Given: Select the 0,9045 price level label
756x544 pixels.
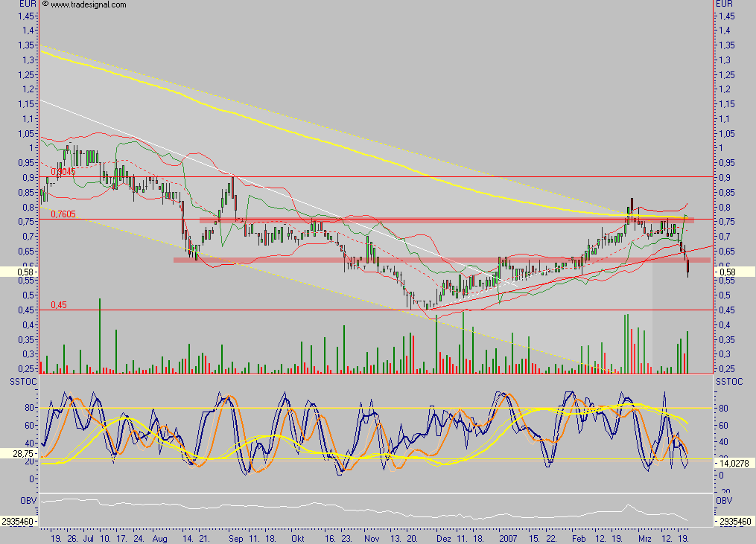Looking at the screenshot, I should 63,172.
